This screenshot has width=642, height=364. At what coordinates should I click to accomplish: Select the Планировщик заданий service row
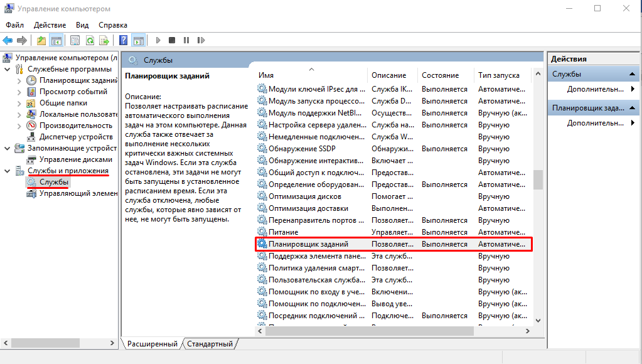[394, 244]
